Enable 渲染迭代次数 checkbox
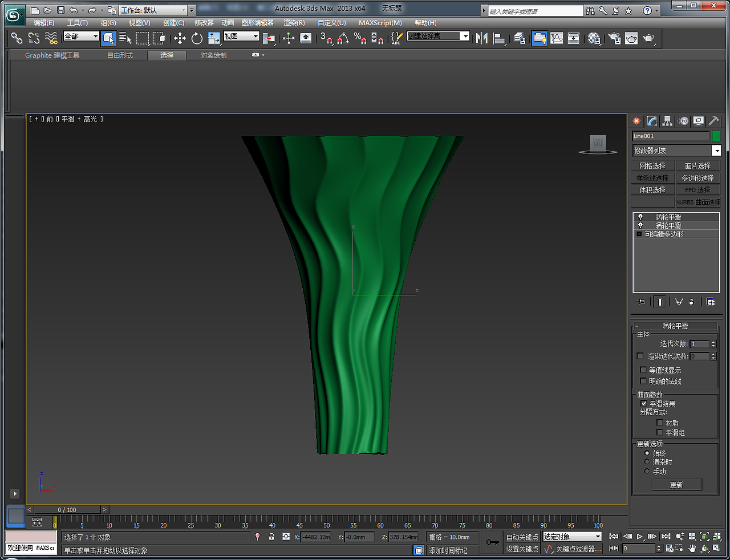 (640, 356)
